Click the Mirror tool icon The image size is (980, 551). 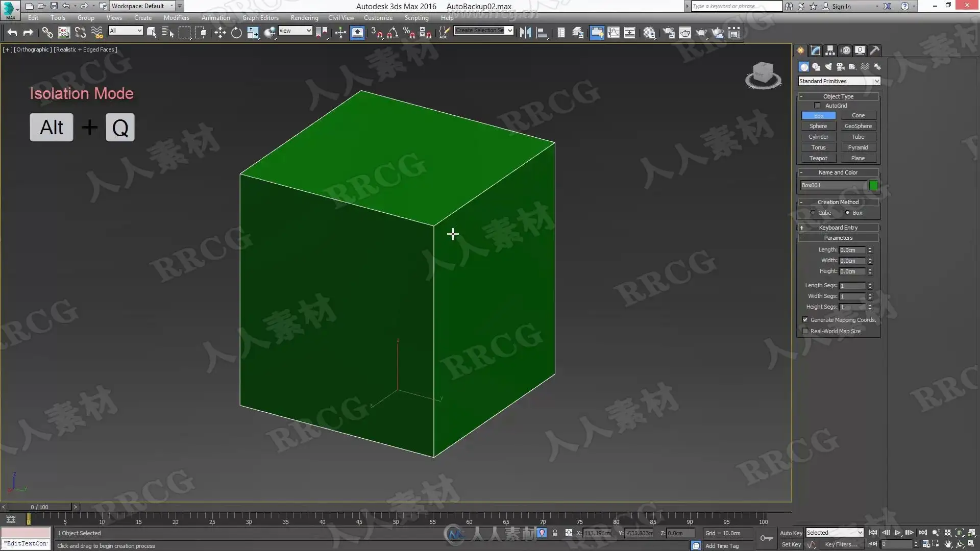click(x=525, y=33)
